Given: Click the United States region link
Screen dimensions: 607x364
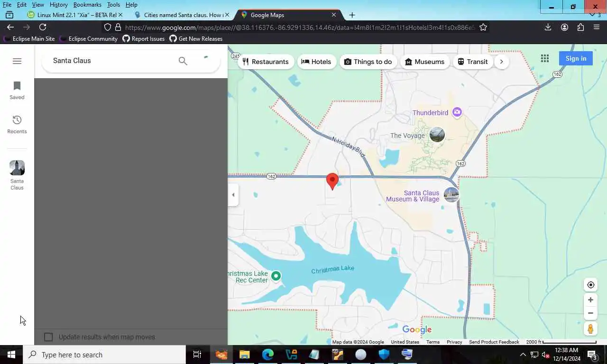Looking at the screenshot, I should 405,342.
